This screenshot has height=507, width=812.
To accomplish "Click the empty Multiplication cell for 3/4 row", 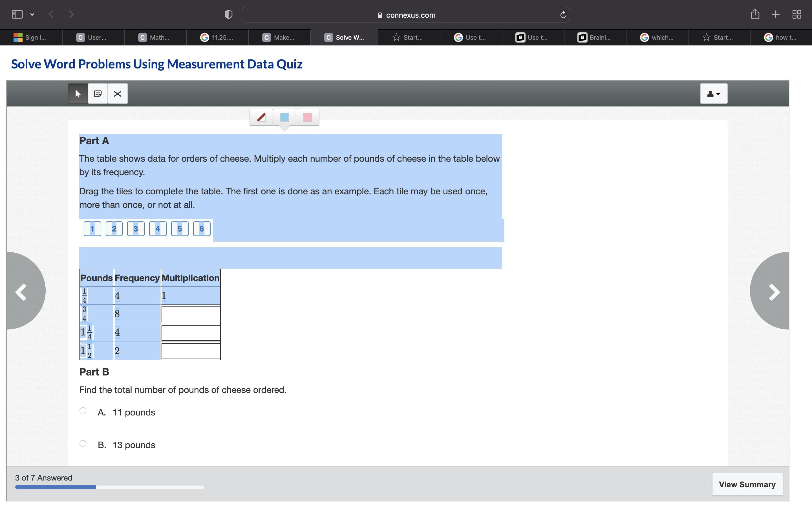I will 191,314.
